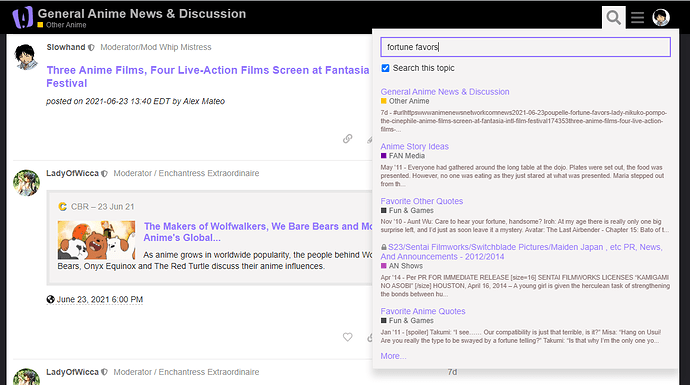The height and width of the screenshot is (385, 690).
Task: Open the hamburger menu icon
Action: (637, 18)
